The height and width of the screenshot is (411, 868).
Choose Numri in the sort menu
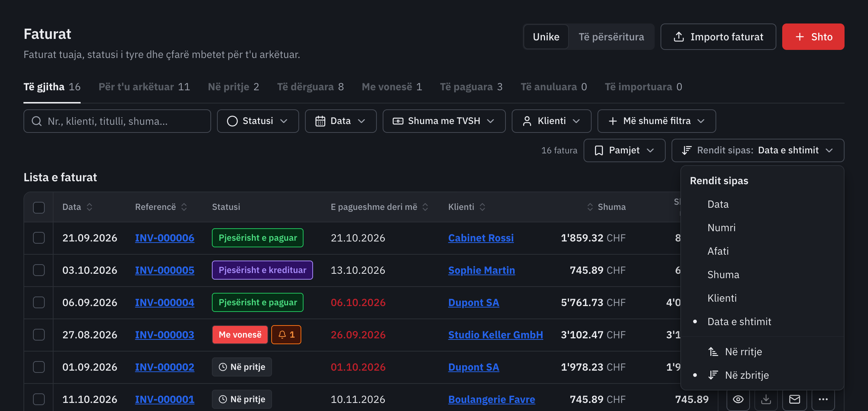coord(762,228)
